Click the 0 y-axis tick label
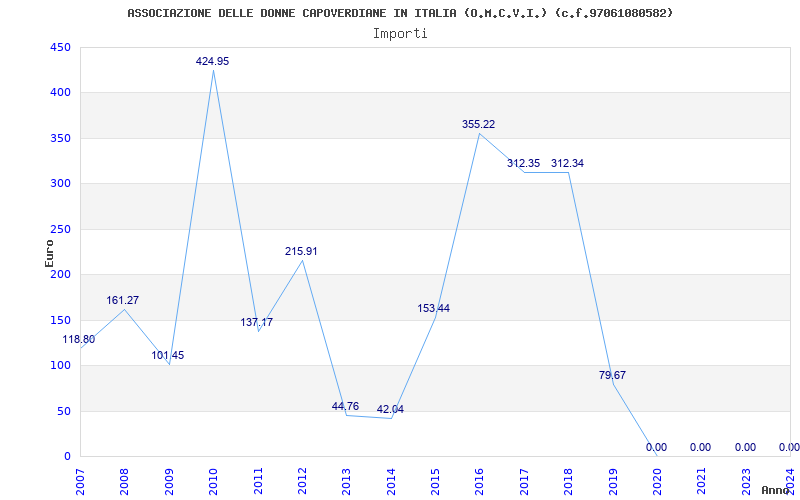The image size is (800, 500). [x=67, y=457]
